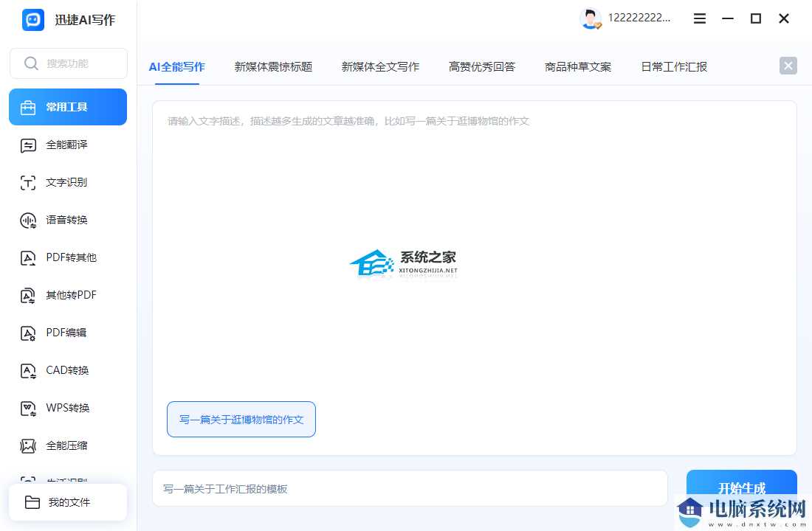Click the 全能翻译 translate icon
The width and height of the screenshot is (812, 531).
[28, 145]
